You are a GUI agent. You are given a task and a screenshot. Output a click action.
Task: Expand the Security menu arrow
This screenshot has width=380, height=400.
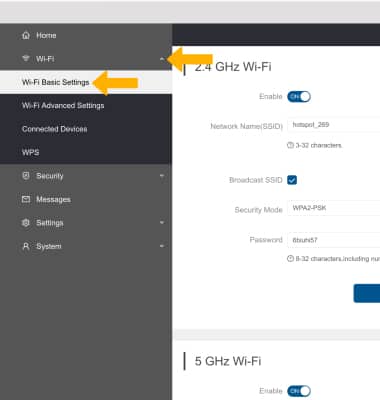click(x=162, y=176)
